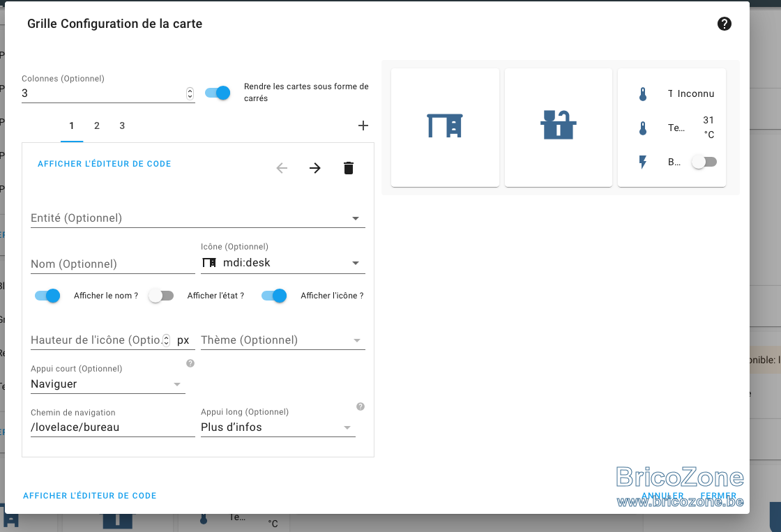This screenshot has height=532, width=781.
Task: Click the desk icon preview card
Action: tap(445, 128)
